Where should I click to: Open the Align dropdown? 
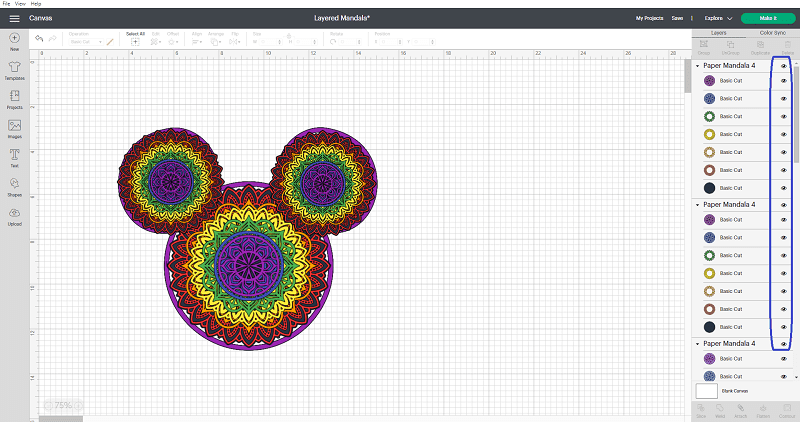pyautogui.click(x=197, y=42)
